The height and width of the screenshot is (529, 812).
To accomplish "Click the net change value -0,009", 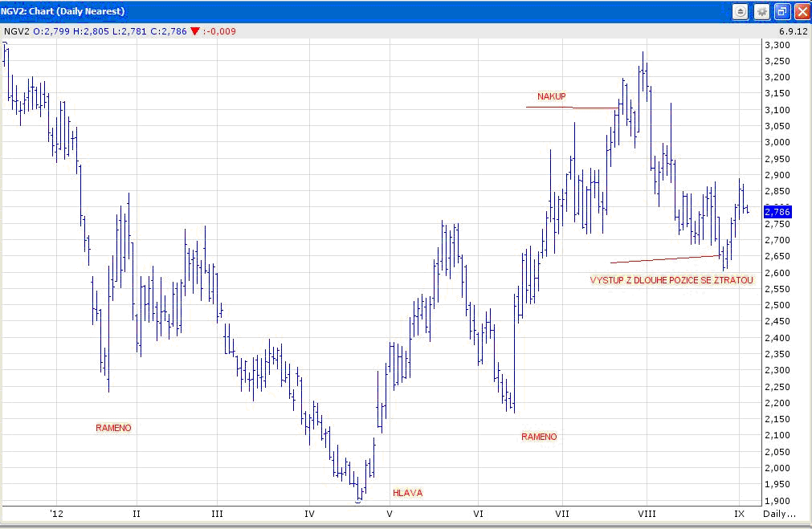I will (221, 31).
